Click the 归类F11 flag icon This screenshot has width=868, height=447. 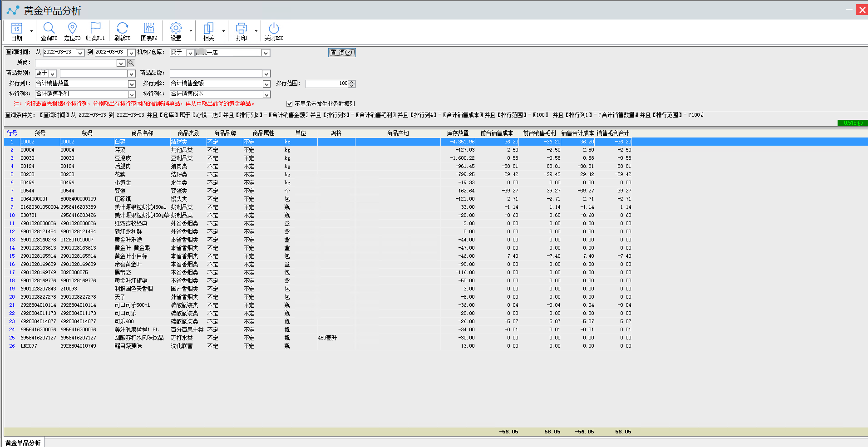[95, 31]
